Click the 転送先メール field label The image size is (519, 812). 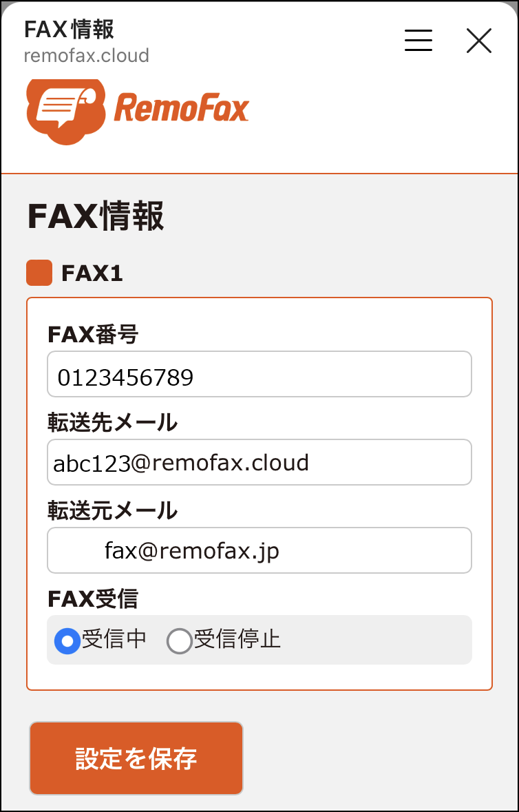112,423
